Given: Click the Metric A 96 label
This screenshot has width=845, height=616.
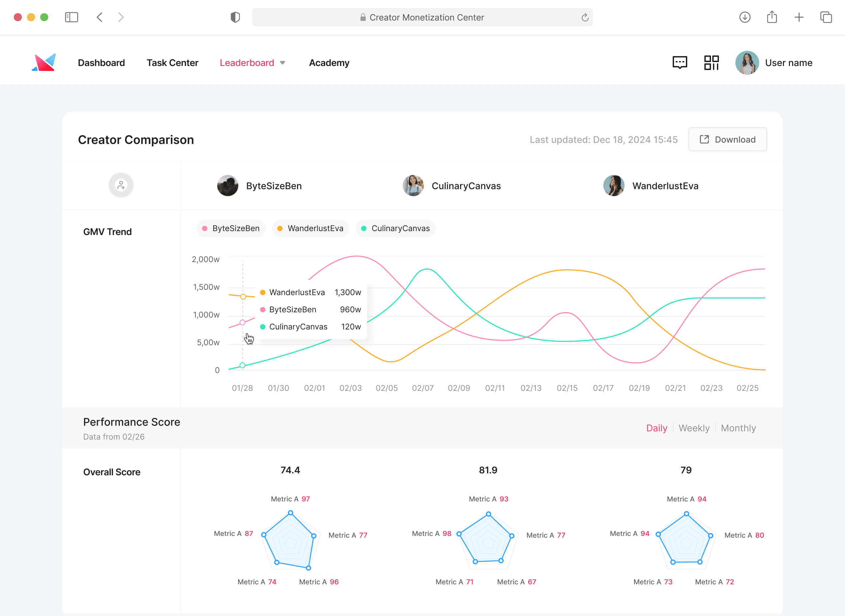Looking at the screenshot, I should [319, 582].
